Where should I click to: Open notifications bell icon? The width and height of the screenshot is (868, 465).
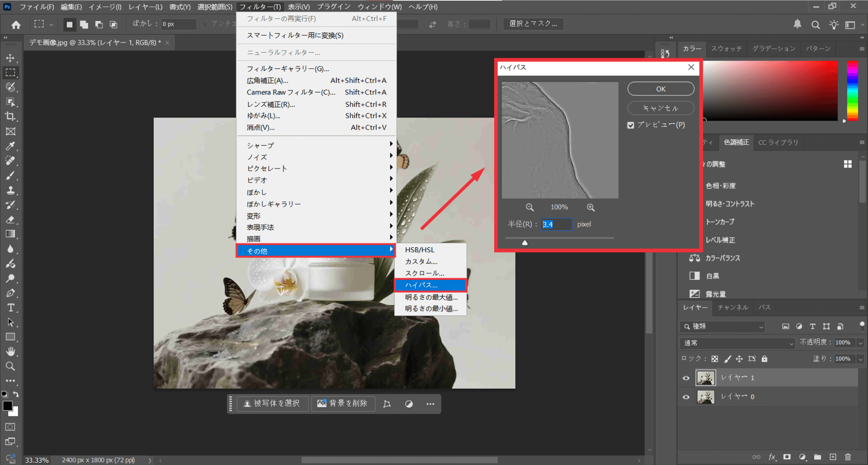[797, 24]
